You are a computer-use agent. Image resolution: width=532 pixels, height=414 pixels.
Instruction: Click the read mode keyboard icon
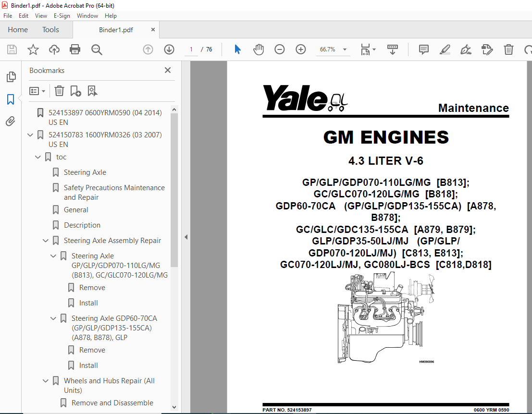(393, 49)
